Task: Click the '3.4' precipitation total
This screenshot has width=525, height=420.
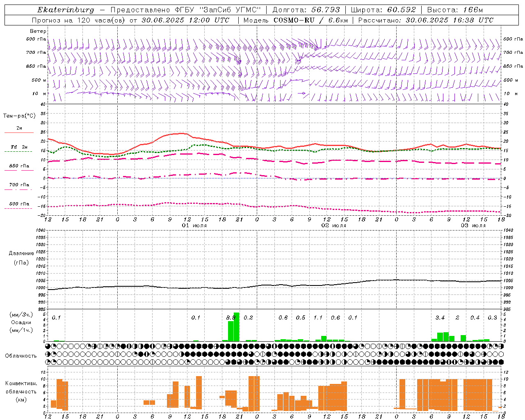Action: pyautogui.click(x=440, y=317)
